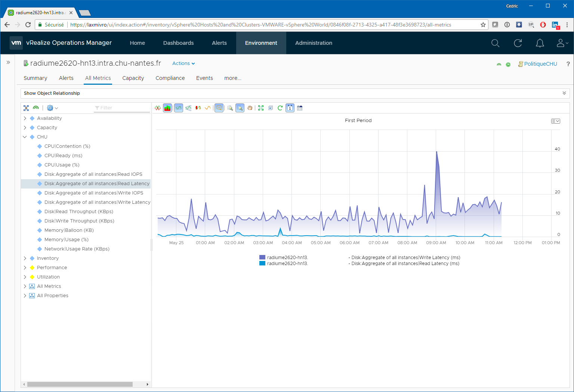Viewport: 574px width, 392px height.
Task: Toggle the stacked chart toolbar button
Action: 167,108
